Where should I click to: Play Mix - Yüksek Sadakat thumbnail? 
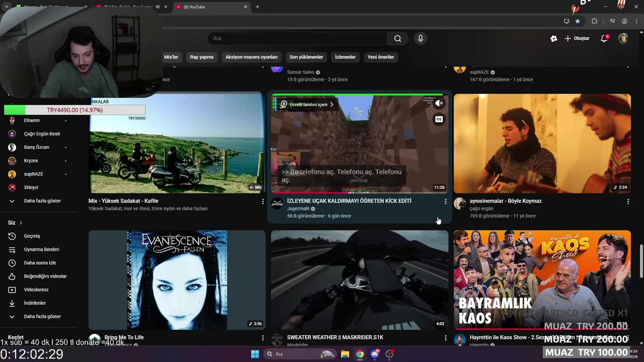(x=177, y=143)
